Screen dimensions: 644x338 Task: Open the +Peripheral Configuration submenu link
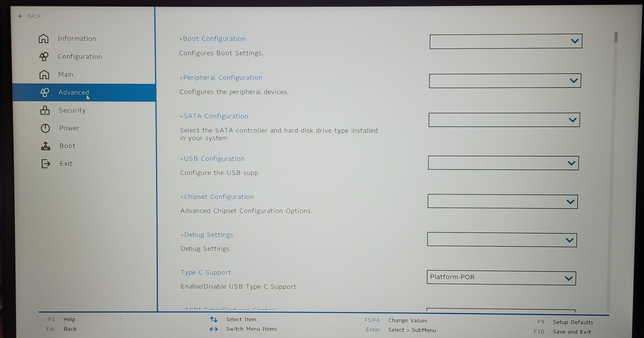click(221, 78)
